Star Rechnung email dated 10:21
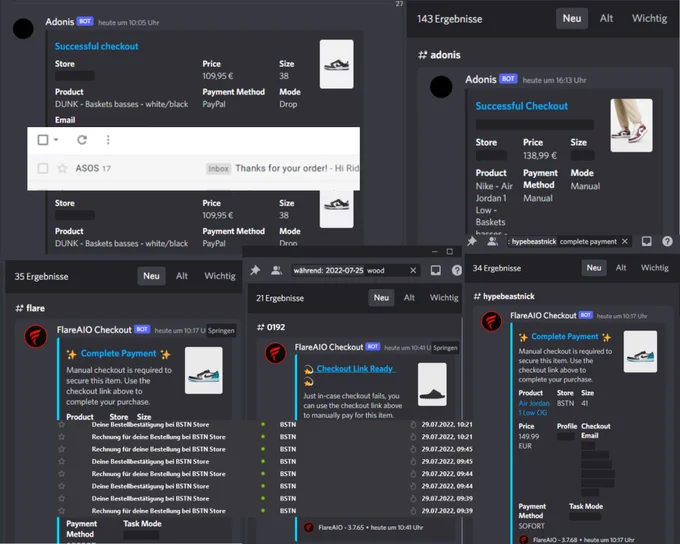Image resolution: width=680 pixels, height=544 pixels. point(62,437)
